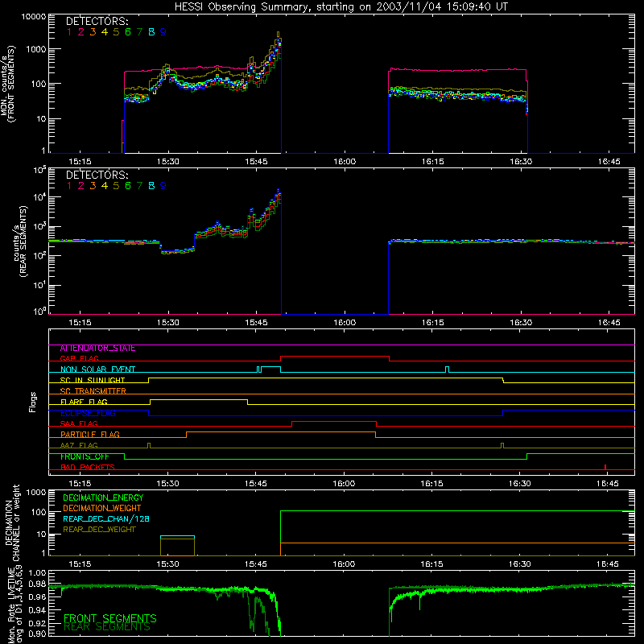Screen dimensions: 644x644
Task: Select dark green detector 7 in front legend
Action: pos(139,32)
